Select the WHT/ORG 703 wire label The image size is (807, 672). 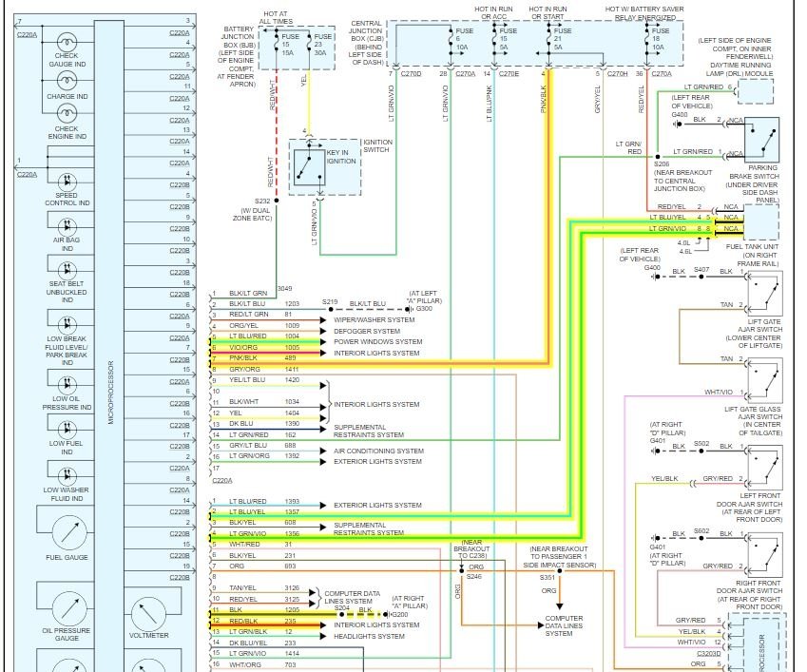pyautogui.click(x=262, y=664)
